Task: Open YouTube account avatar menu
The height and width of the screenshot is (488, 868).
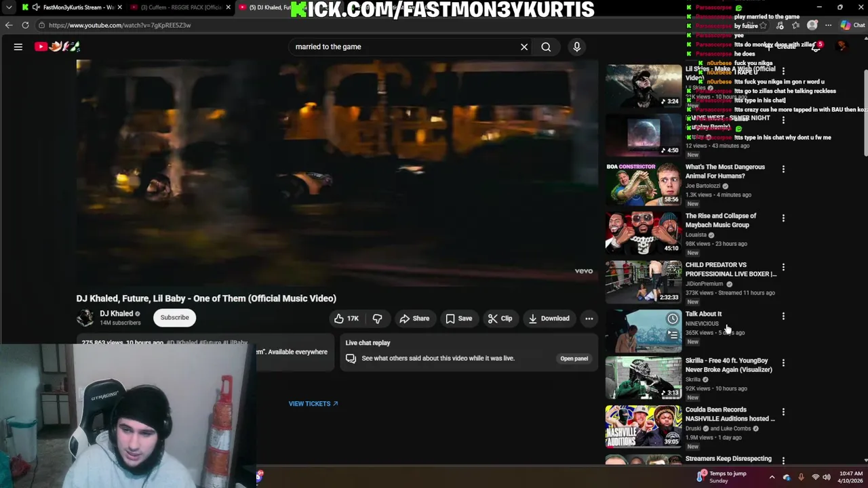Action: [842, 47]
